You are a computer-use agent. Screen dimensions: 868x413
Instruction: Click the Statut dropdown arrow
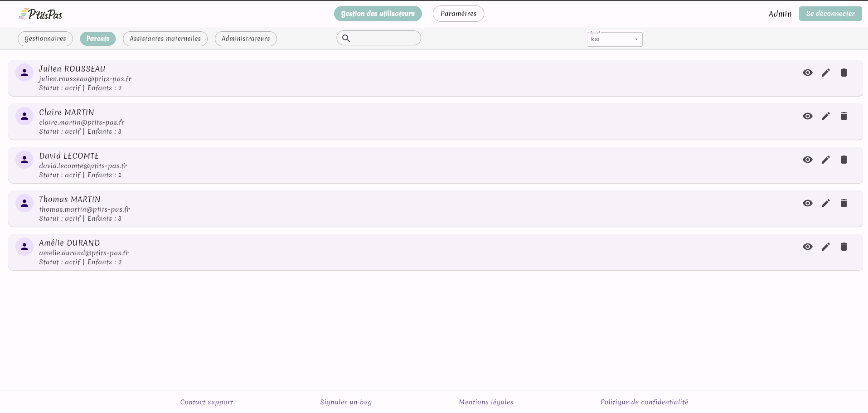(636, 39)
